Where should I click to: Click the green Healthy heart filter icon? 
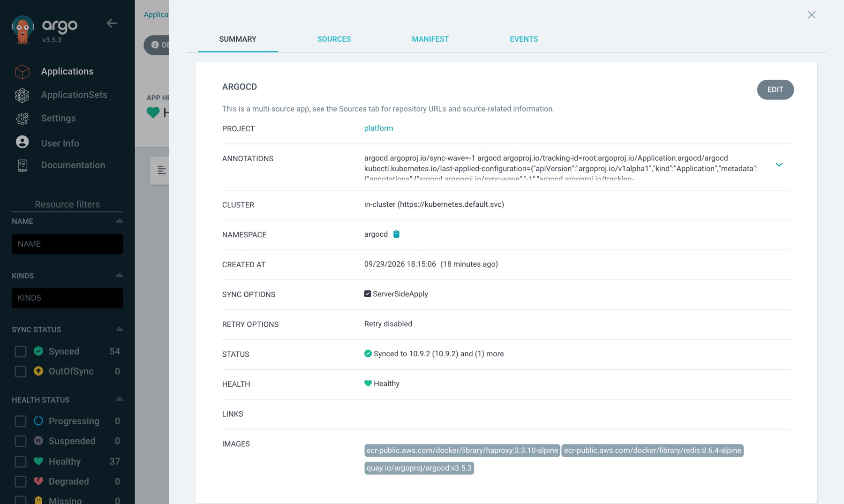(x=38, y=461)
